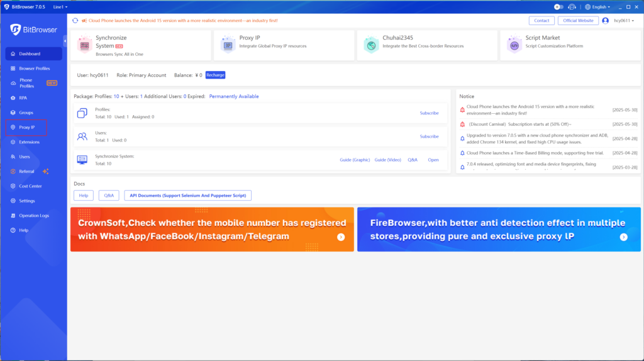Click the Recharge button

[215, 75]
